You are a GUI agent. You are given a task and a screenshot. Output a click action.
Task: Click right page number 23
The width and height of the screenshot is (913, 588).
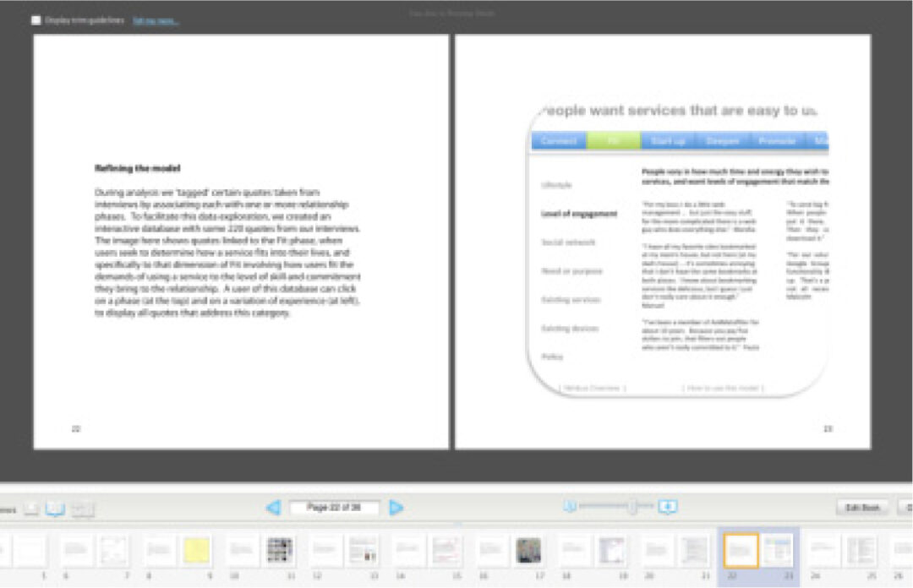coord(828,429)
